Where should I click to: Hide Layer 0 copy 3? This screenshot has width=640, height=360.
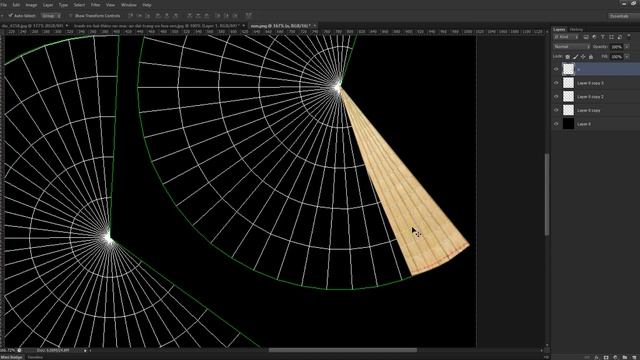556,83
